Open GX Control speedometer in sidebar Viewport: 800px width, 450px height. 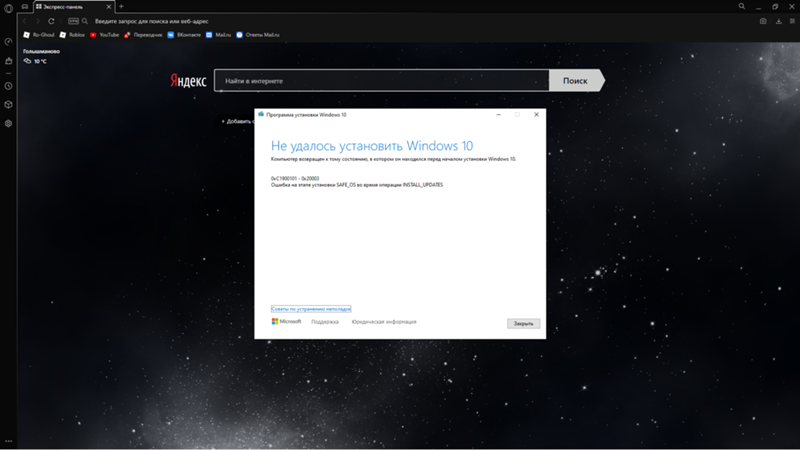tap(8, 42)
